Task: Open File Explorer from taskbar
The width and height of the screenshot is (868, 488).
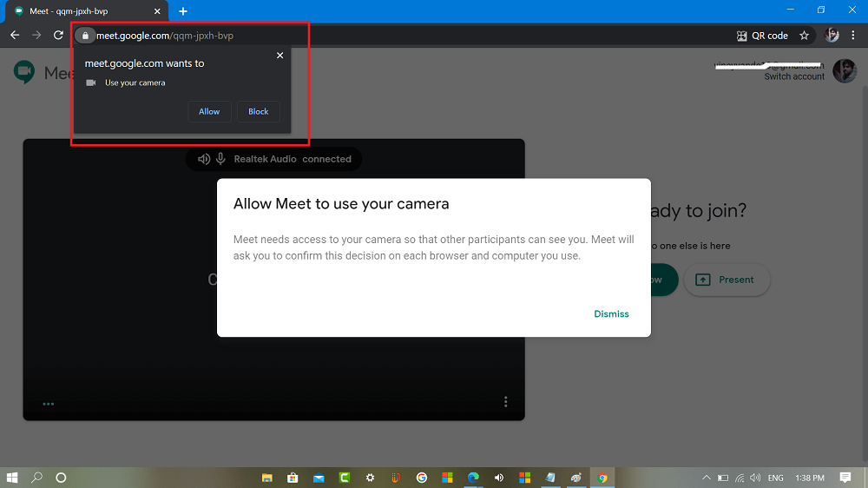Action: [266, 478]
